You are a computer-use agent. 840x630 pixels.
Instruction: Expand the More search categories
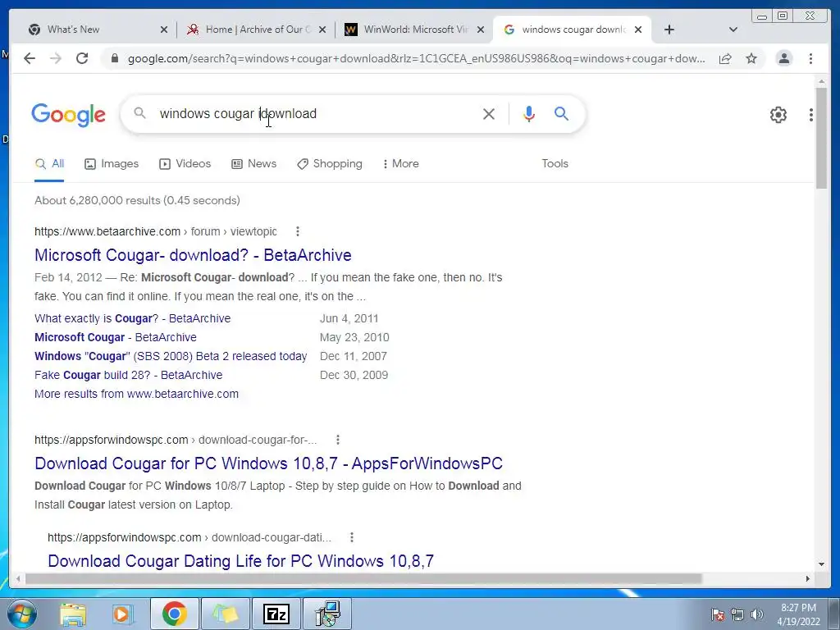coord(400,164)
